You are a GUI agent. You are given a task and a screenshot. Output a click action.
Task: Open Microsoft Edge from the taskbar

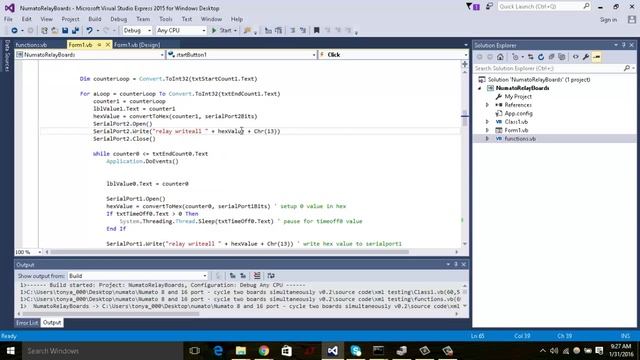(x=218, y=351)
